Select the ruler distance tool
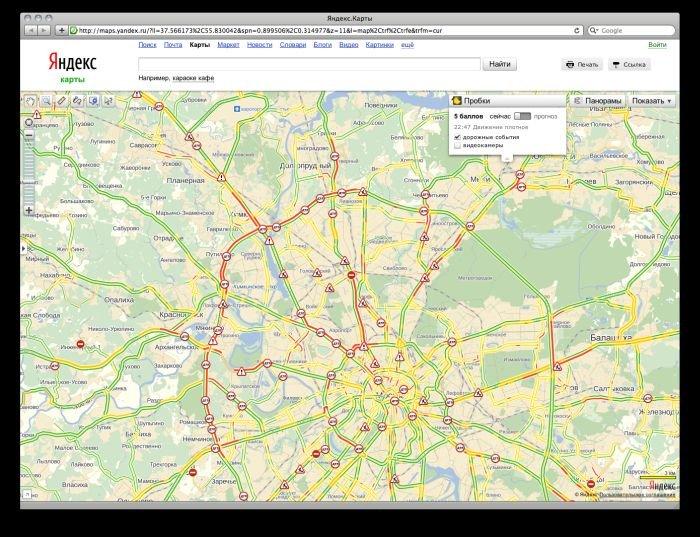Image resolution: width=700 pixels, height=537 pixels. point(61,100)
